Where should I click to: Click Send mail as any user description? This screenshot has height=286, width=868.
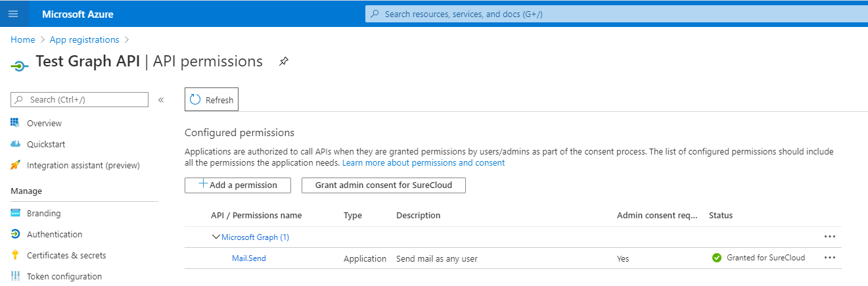437,258
